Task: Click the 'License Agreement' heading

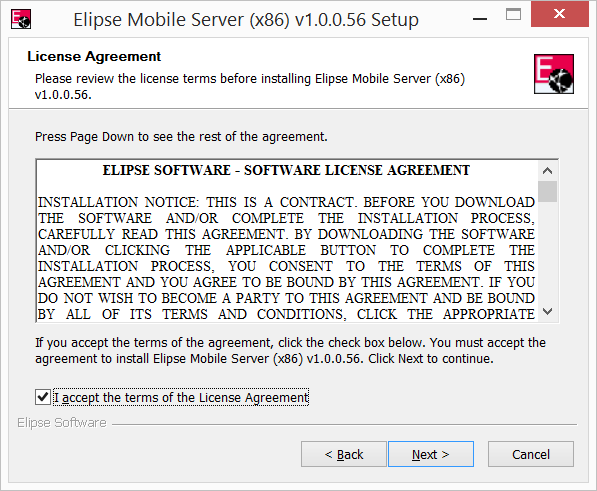Action: tap(94, 56)
